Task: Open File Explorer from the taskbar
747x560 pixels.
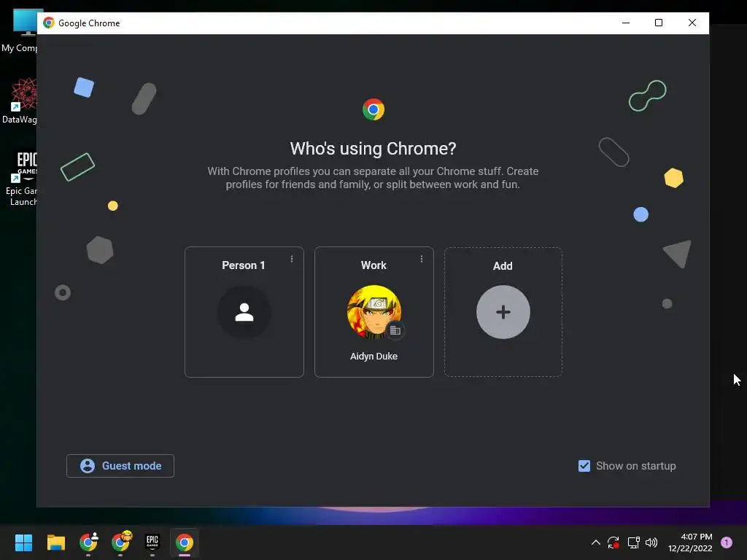Action: [55, 542]
